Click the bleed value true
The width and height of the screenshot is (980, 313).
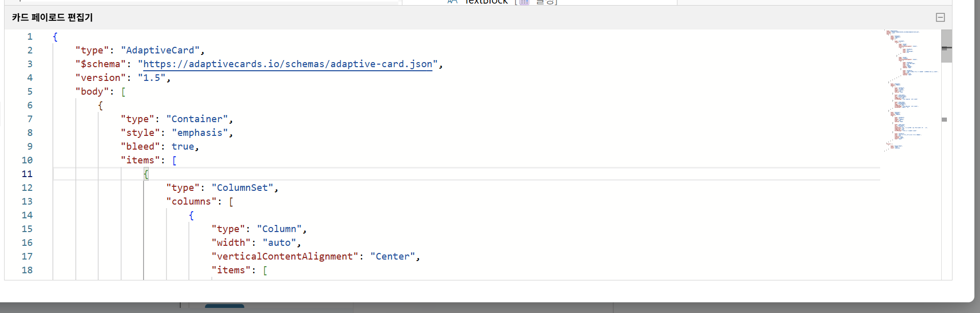point(183,147)
